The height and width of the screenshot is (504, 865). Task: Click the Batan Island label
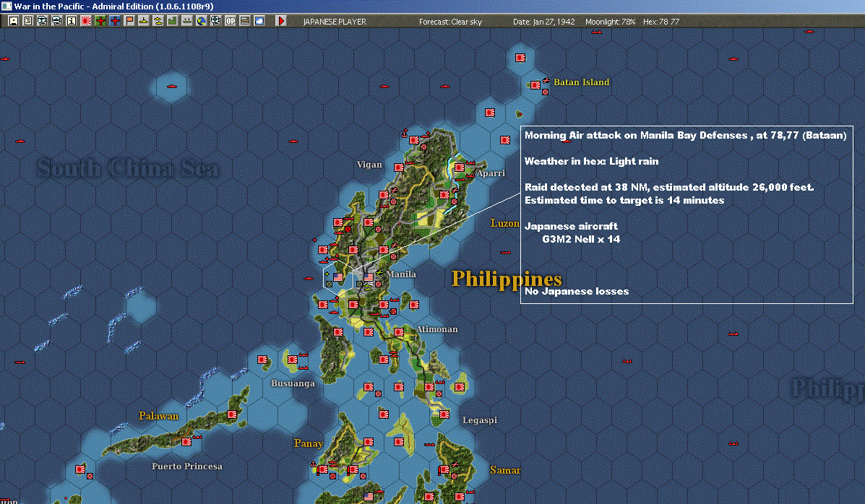click(582, 82)
